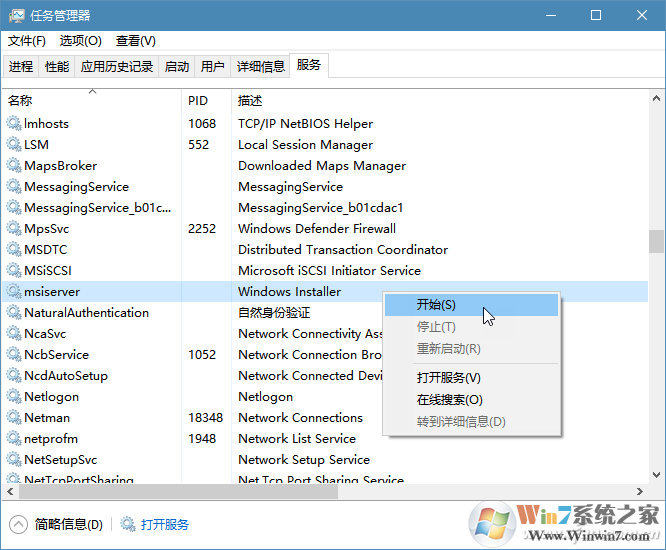Sort services by the 名称 column header
The image size is (666, 550).
tap(20, 101)
